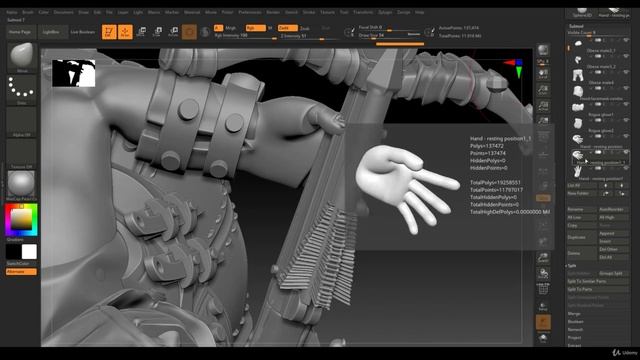Viewport: 640px width, 360px height.
Task: Click the Scroll canvas icon
Action: coord(543,74)
